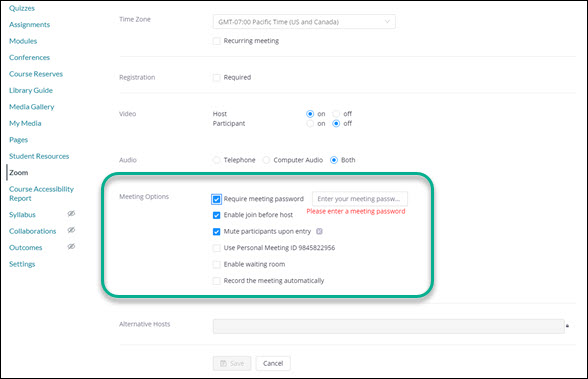588x379 pixels.
Task: Open Course Reserves link
Action: (36, 74)
